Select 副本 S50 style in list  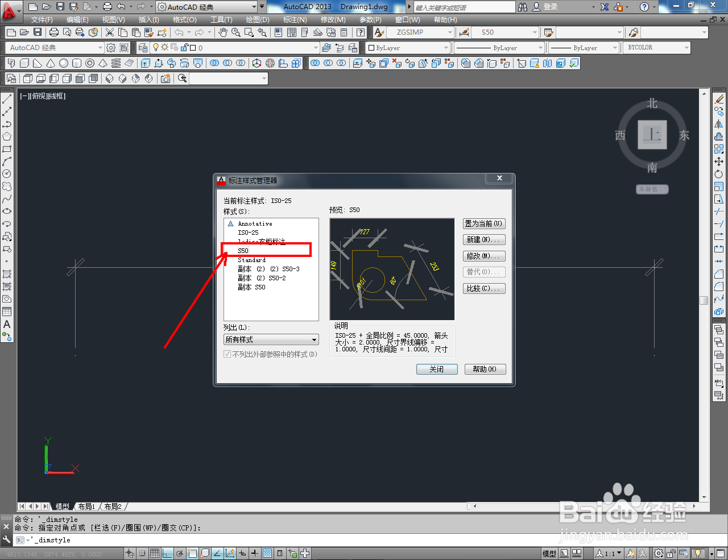[x=251, y=288]
